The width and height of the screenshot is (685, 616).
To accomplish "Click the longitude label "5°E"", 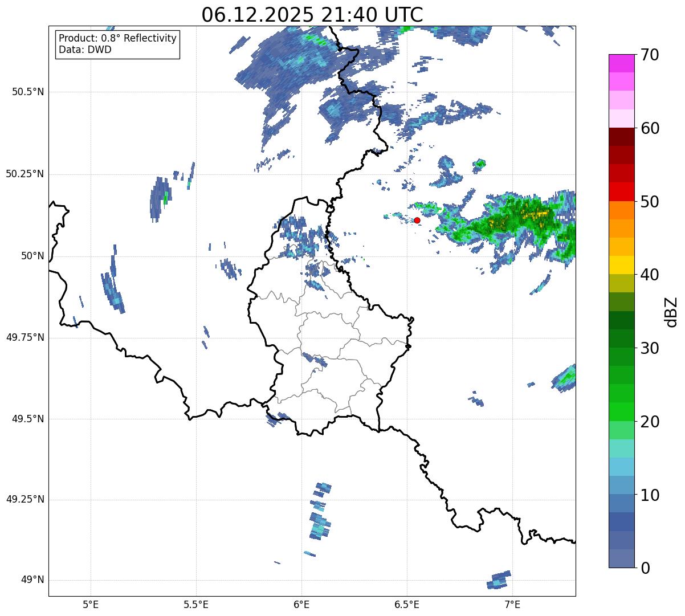I will point(91,604).
